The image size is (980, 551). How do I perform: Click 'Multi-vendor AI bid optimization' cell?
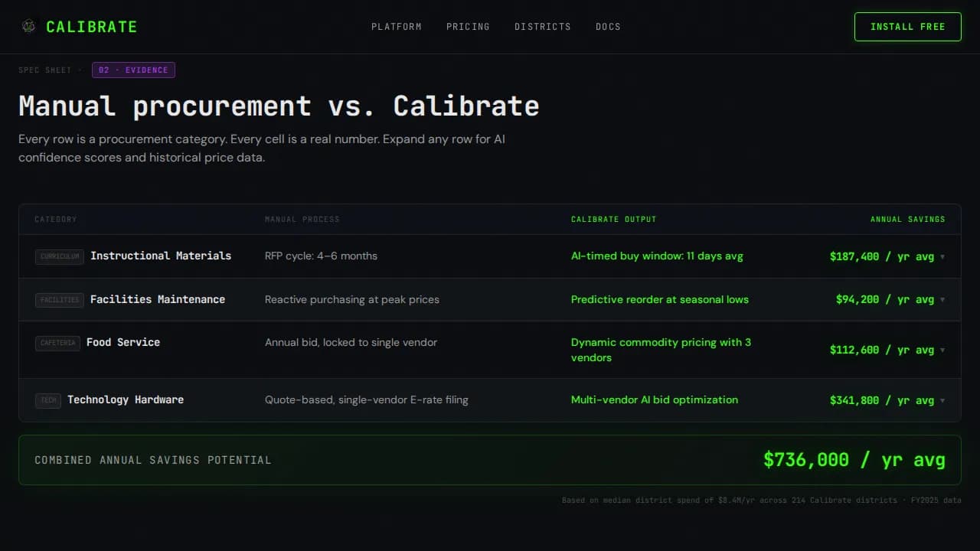tap(655, 399)
